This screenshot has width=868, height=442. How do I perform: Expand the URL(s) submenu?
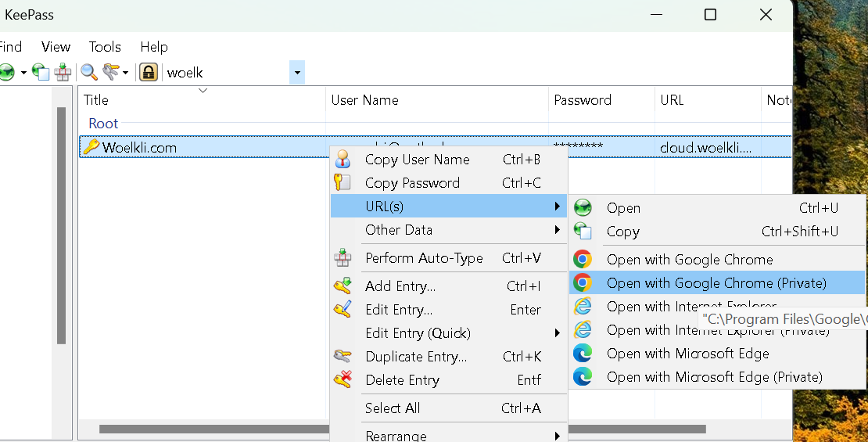(449, 206)
